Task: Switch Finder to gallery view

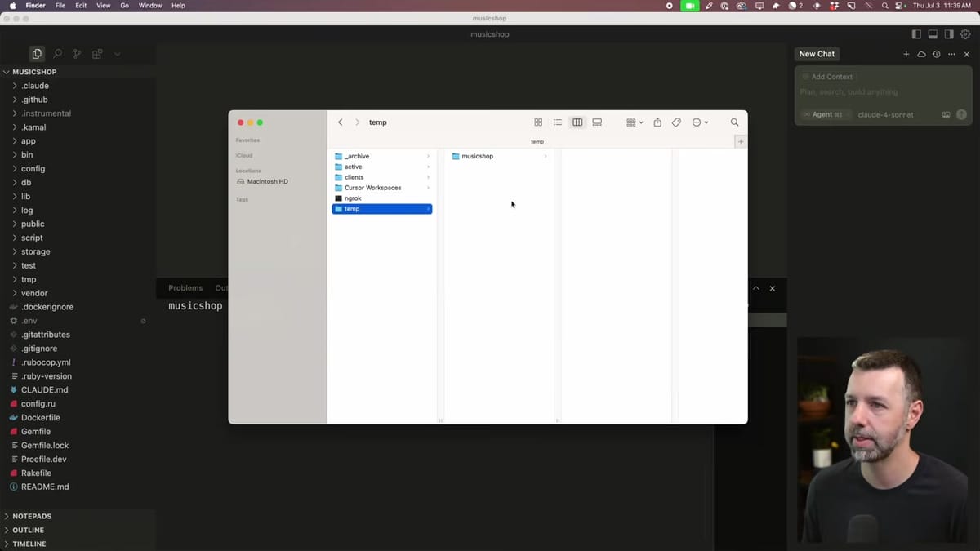Action: pyautogui.click(x=597, y=122)
